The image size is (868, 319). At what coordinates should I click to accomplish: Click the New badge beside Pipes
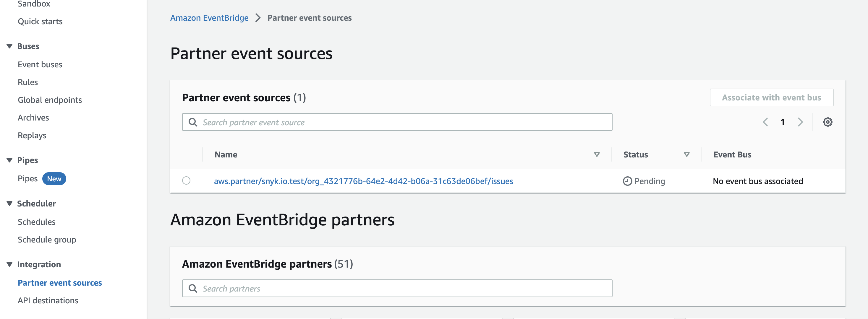tap(54, 179)
